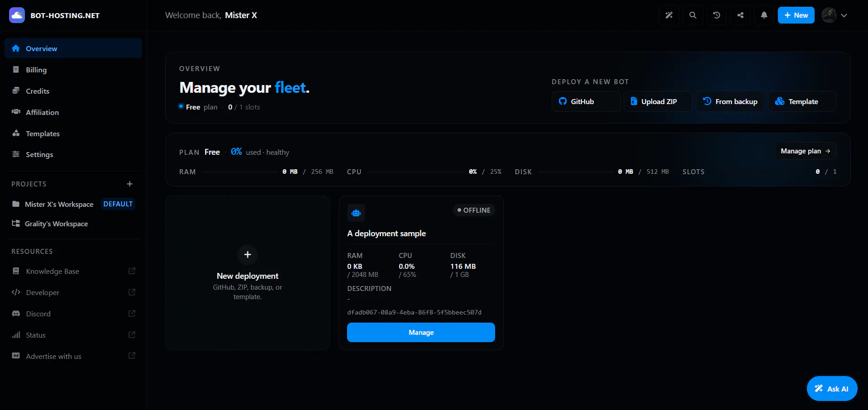The image size is (868, 410).
Task: Click the share icon in header
Action: (740, 15)
